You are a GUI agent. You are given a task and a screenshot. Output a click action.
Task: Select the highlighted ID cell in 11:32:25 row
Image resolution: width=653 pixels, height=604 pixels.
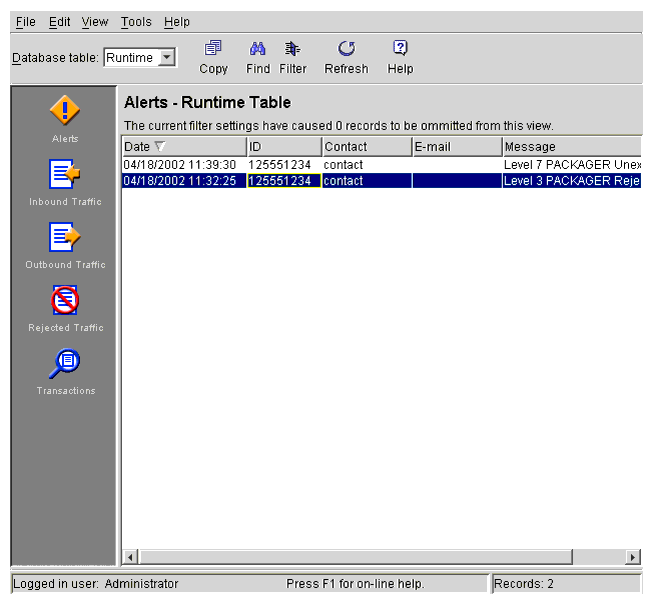284,181
